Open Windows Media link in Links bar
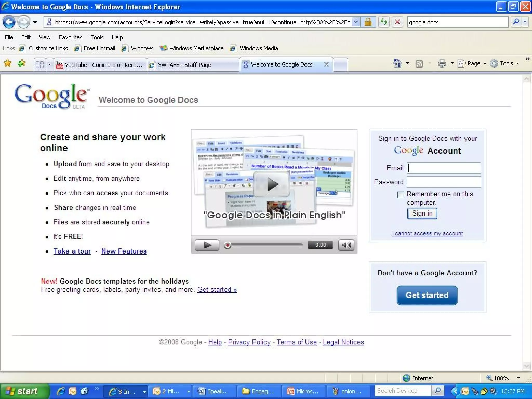 tap(254, 48)
